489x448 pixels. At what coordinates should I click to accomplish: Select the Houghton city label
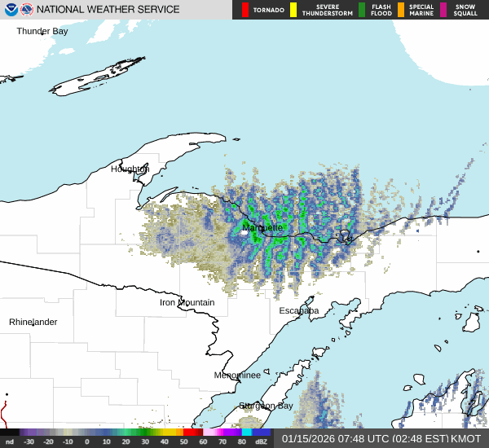click(130, 169)
